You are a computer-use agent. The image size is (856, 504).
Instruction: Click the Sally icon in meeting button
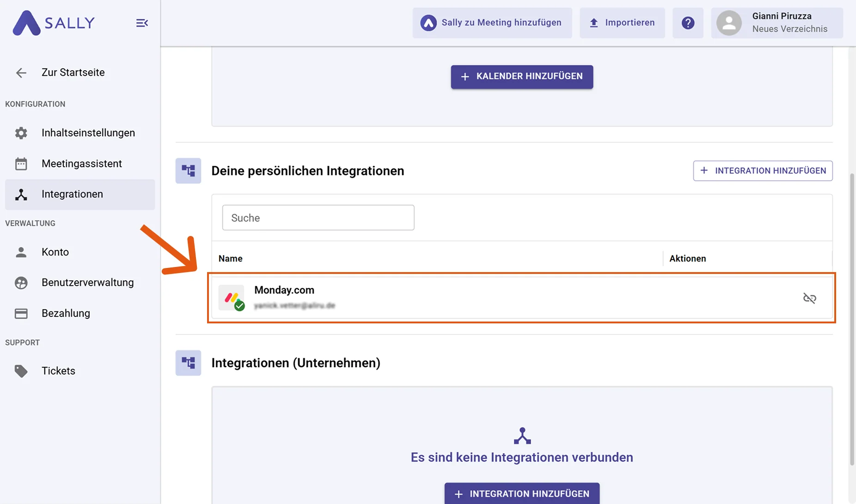pyautogui.click(x=428, y=23)
